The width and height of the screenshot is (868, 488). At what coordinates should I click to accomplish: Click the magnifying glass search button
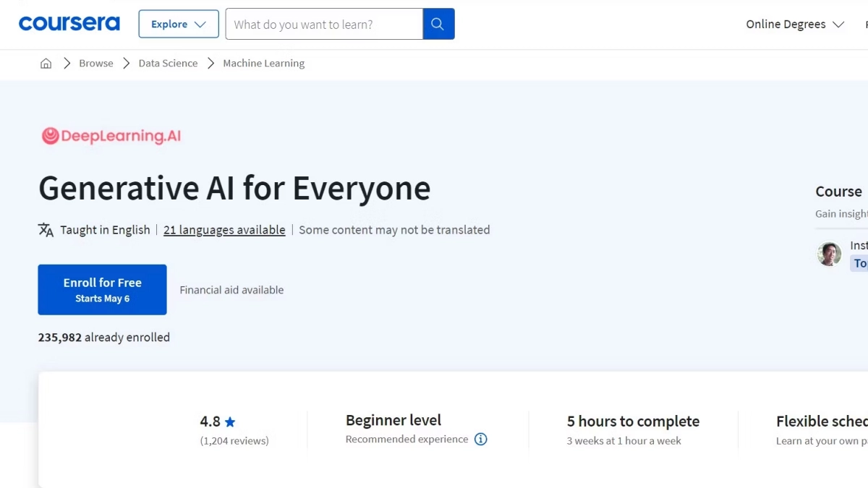(x=438, y=24)
